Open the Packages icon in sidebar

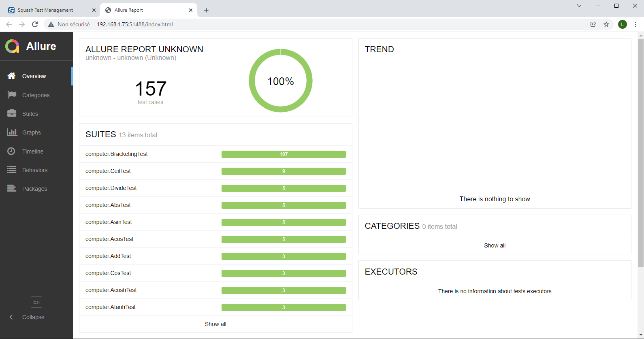pyautogui.click(x=12, y=188)
